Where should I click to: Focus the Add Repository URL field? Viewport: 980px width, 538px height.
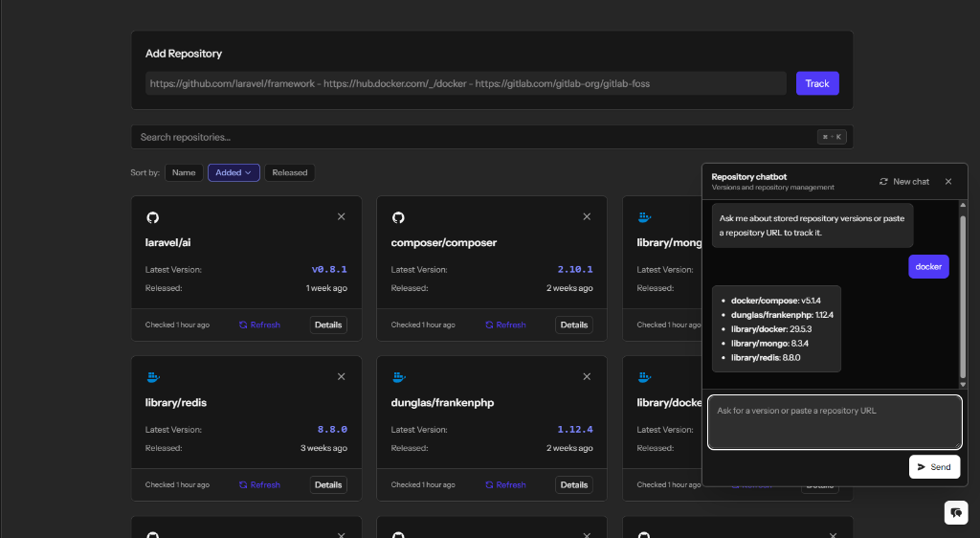click(x=466, y=83)
